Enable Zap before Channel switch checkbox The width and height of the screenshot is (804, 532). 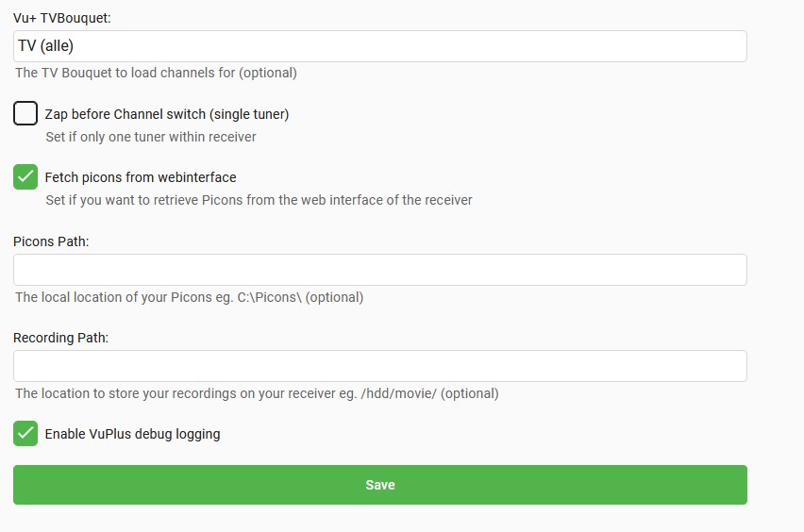pos(25,114)
